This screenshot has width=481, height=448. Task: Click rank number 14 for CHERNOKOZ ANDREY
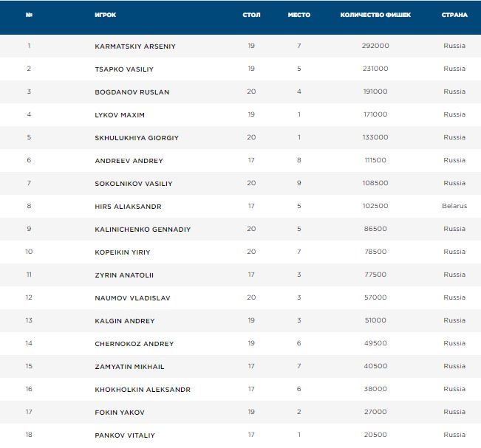(29, 343)
